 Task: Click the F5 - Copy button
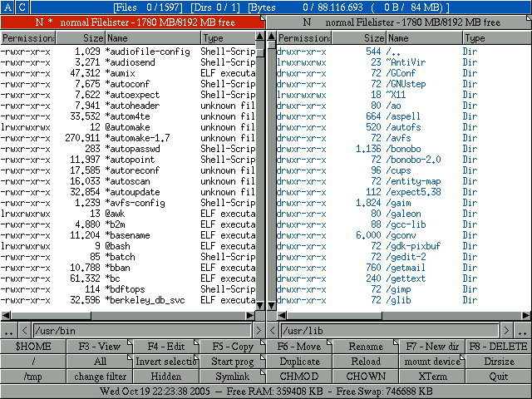coord(233,347)
